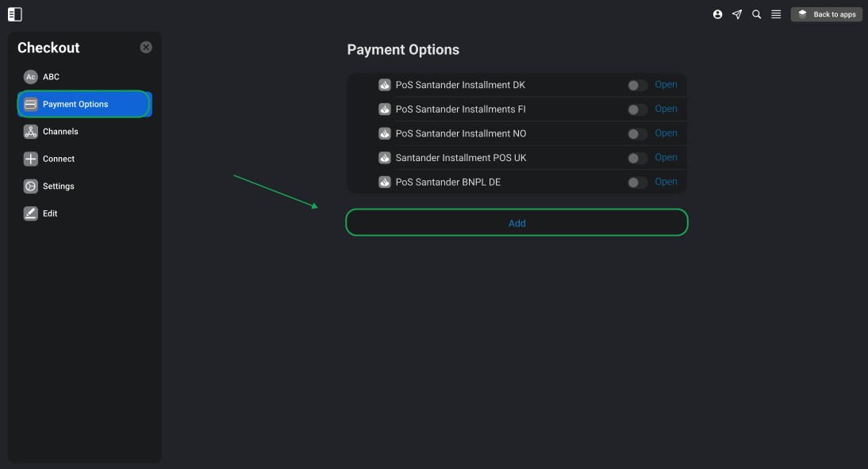Toggle Santander Installment POS UK switch
The height and width of the screenshot is (469, 868).
pyautogui.click(x=637, y=159)
